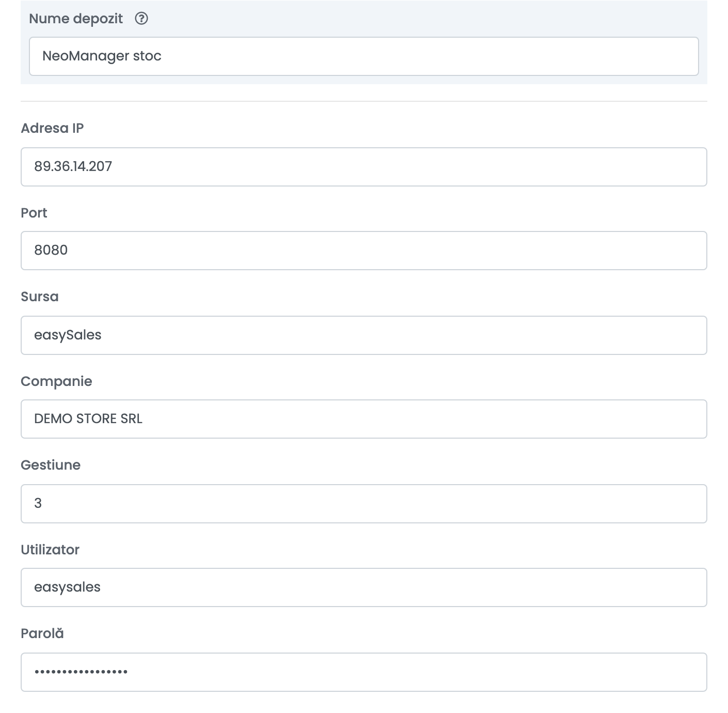Focus the Nume depozit input field
The height and width of the screenshot is (713, 728).
[364, 56]
